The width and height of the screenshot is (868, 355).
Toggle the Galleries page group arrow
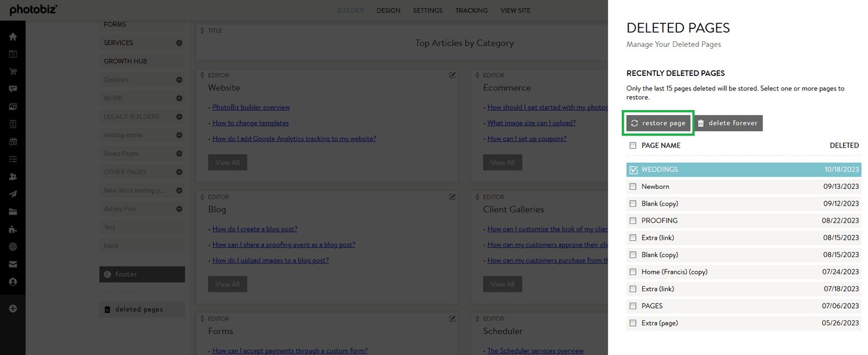click(179, 80)
